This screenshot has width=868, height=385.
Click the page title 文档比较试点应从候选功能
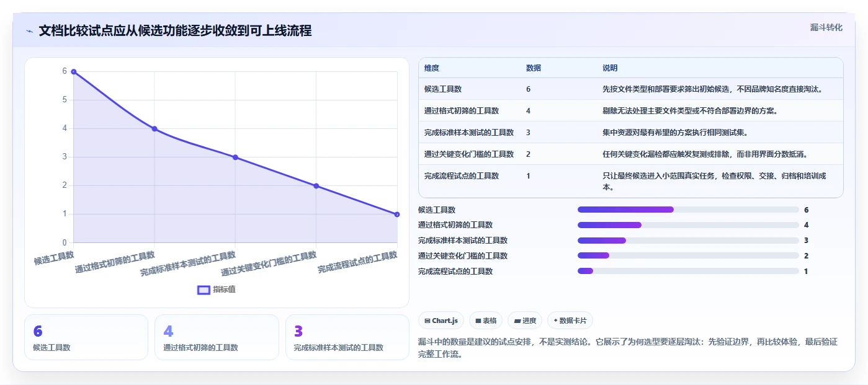[x=175, y=30]
